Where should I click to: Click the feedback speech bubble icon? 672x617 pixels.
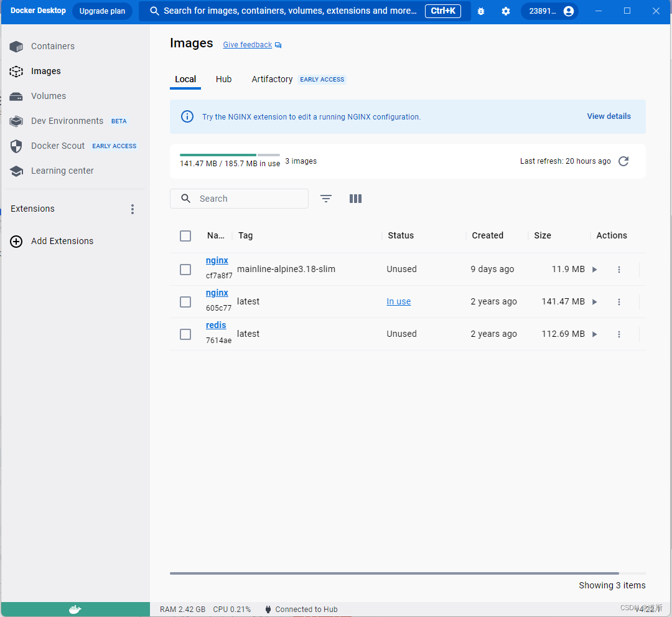pos(278,45)
